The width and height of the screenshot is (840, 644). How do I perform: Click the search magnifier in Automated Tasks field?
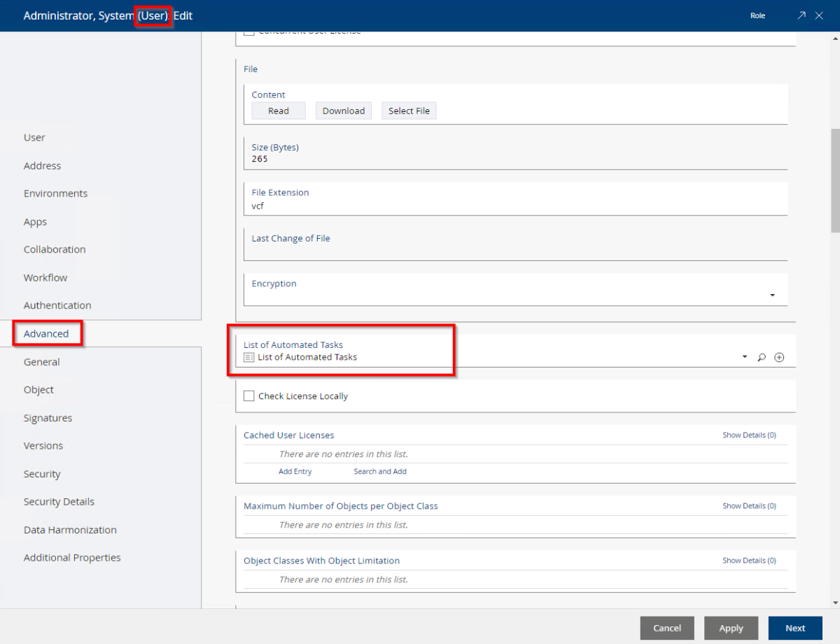[762, 358]
